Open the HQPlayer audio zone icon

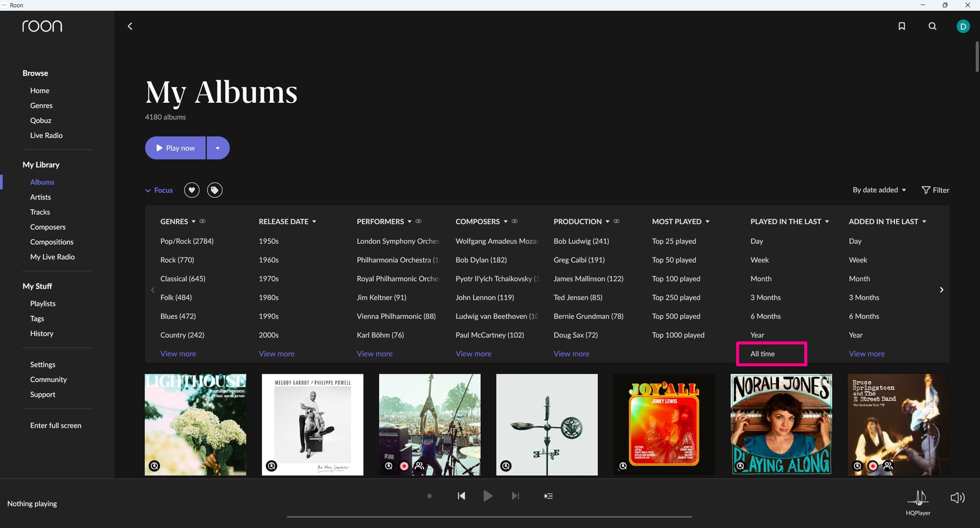918,498
